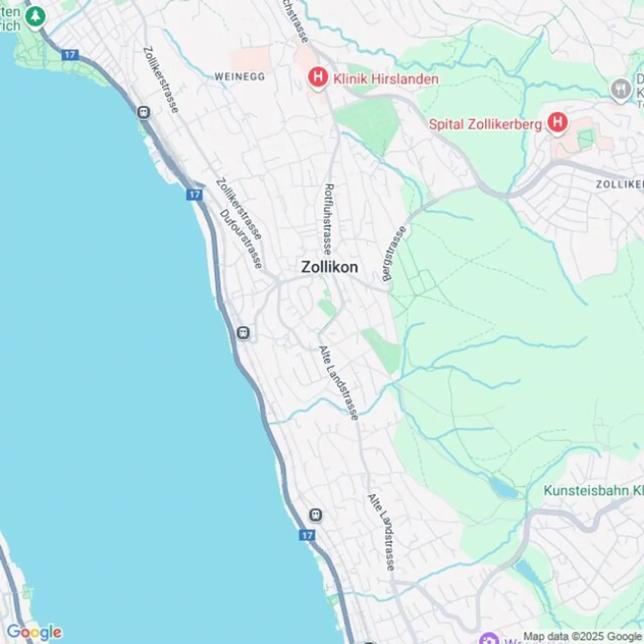This screenshot has width=644, height=644.
Task: Select the Kunsteisbahn place label
Action: coord(593,490)
